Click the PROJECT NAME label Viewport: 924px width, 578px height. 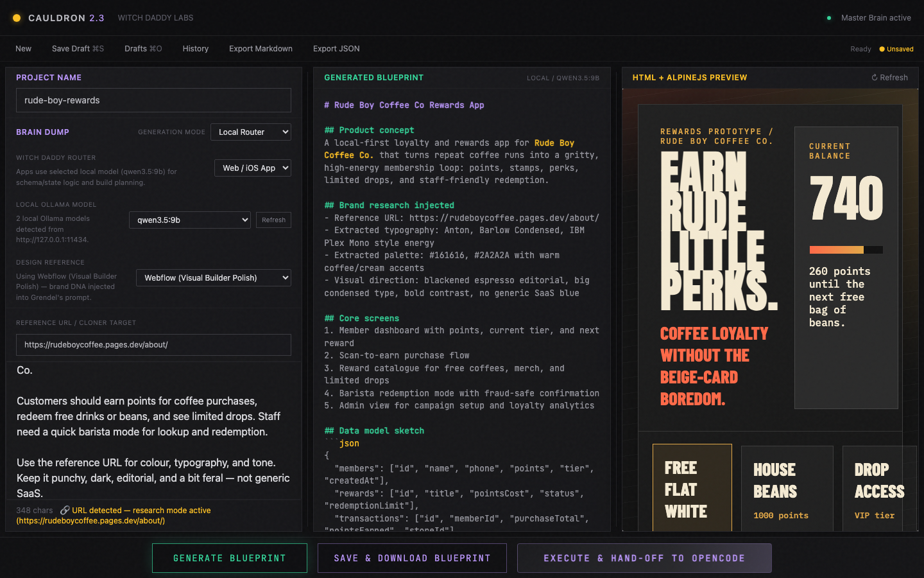point(49,78)
